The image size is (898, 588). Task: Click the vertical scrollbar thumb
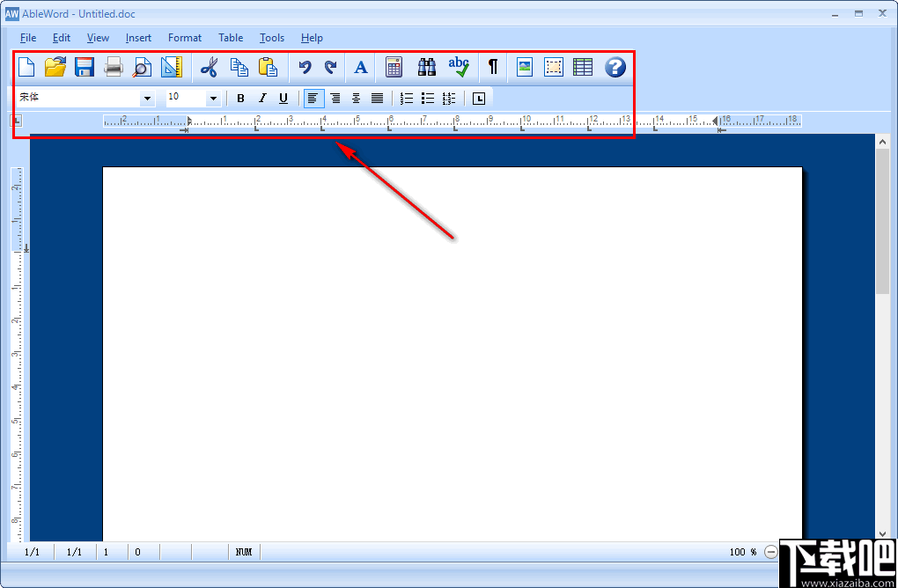click(x=882, y=222)
